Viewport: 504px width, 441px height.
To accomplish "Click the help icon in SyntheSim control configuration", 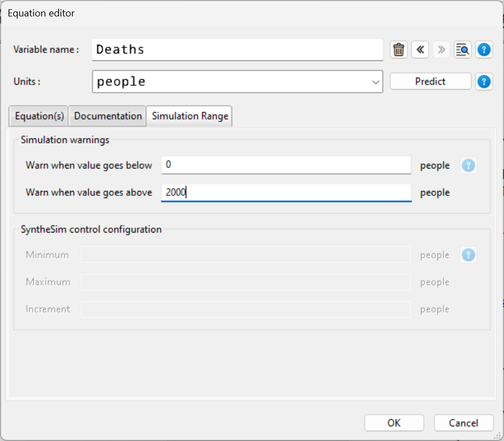I will pyautogui.click(x=468, y=255).
